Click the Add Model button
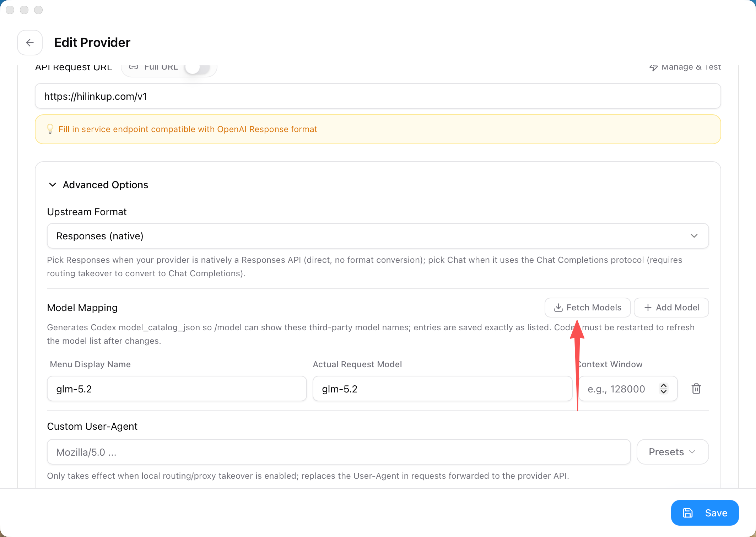 671,308
